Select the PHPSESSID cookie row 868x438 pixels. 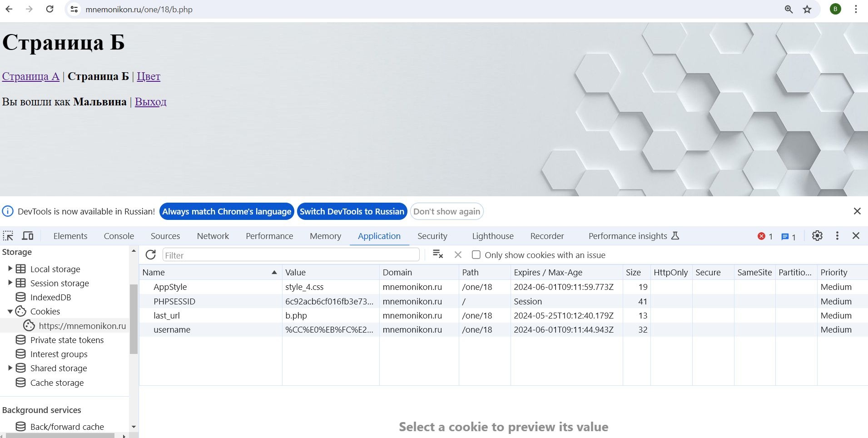174,301
